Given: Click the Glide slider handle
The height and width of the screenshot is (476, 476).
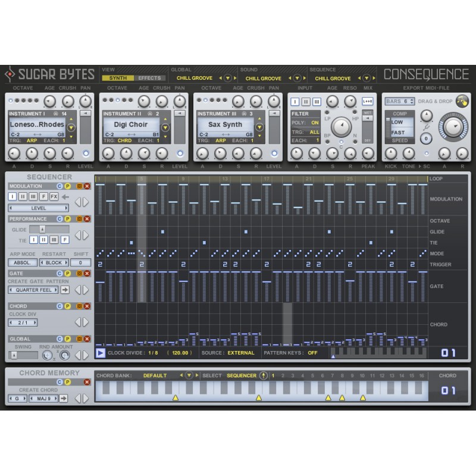Looking at the screenshot, I should (42, 229).
